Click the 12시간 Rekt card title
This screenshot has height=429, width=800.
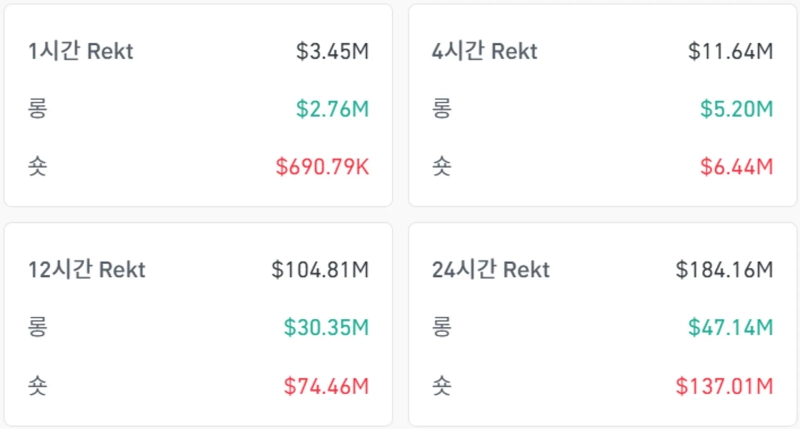[x=87, y=270]
